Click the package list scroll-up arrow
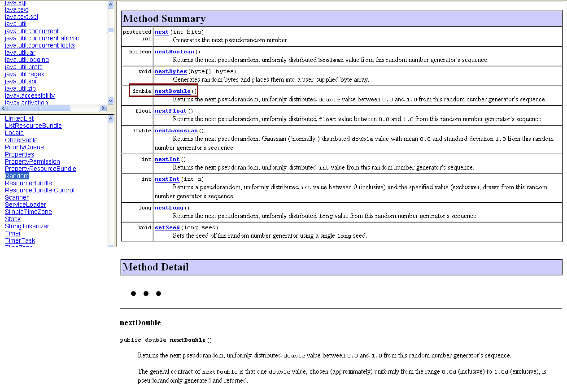This screenshot has height=392, width=567. coord(111,5)
